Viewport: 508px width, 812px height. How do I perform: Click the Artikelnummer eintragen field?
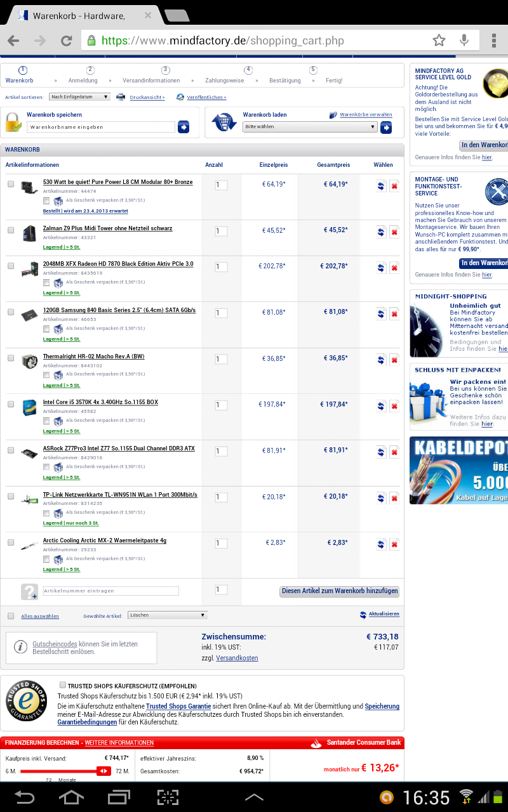pos(110,591)
